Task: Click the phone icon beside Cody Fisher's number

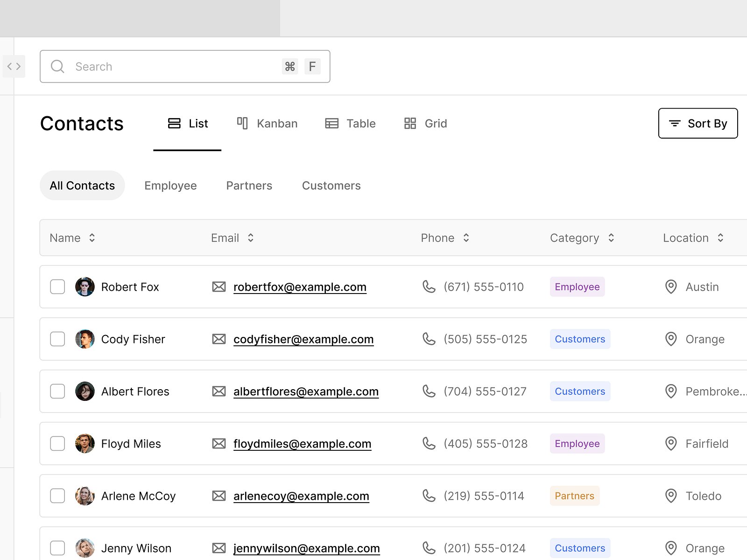Action: tap(429, 339)
